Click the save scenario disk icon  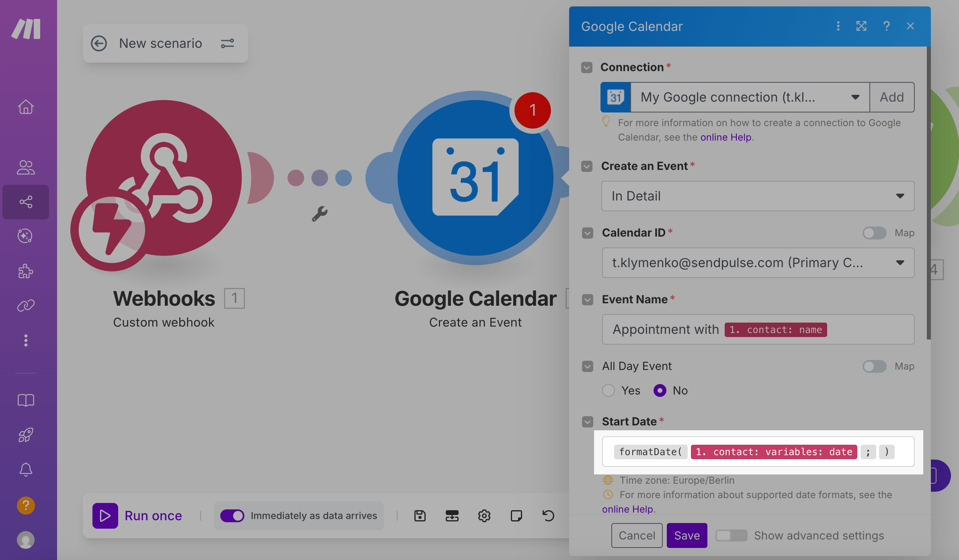420,515
